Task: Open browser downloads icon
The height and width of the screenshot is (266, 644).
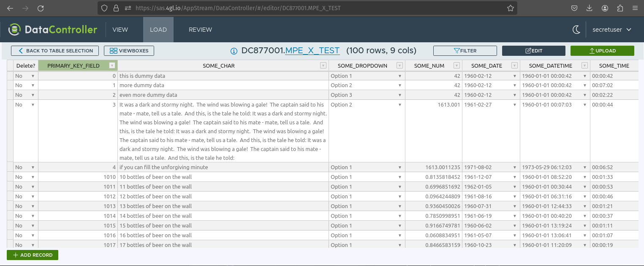Action: pos(590,8)
